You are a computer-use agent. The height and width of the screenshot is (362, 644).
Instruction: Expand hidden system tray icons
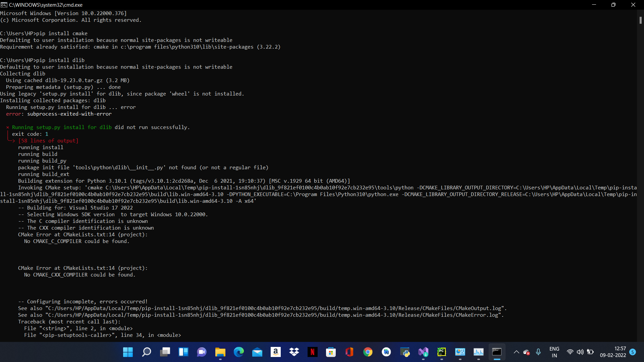516,352
